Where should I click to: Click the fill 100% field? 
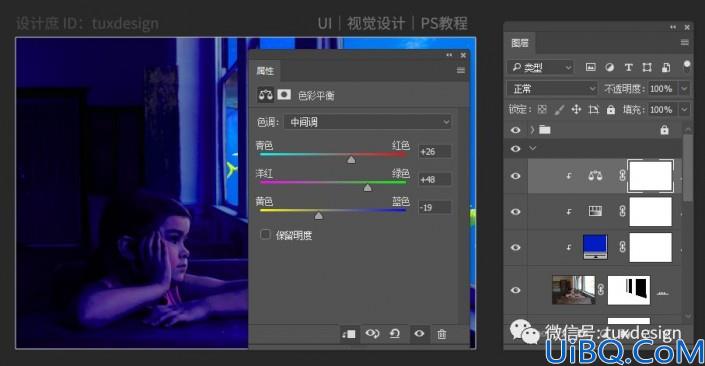click(x=663, y=109)
